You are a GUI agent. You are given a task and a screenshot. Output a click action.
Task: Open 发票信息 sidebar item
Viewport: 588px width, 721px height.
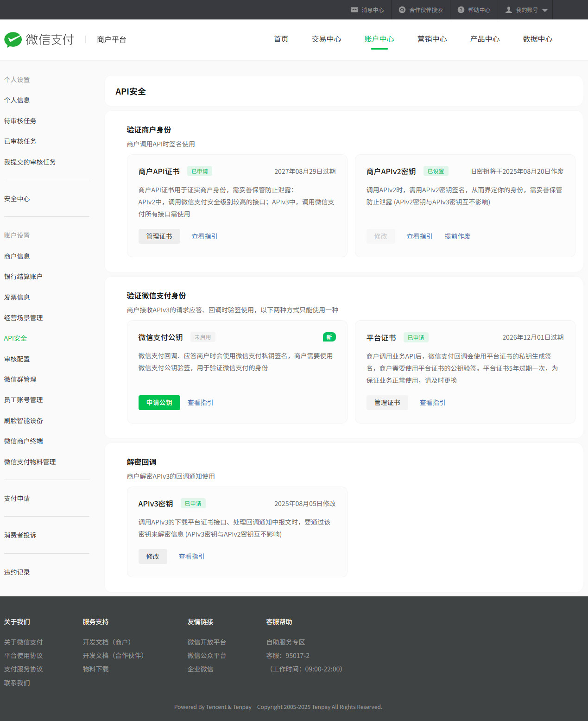click(x=17, y=297)
